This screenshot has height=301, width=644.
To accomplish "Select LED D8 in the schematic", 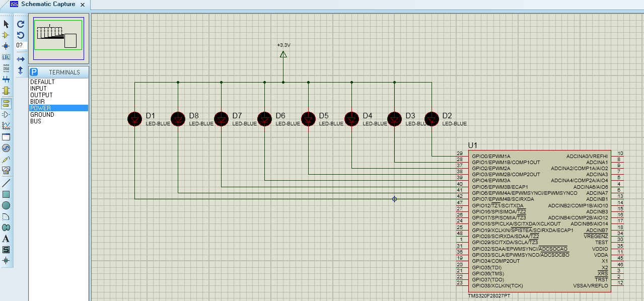I will coord(178,119).
